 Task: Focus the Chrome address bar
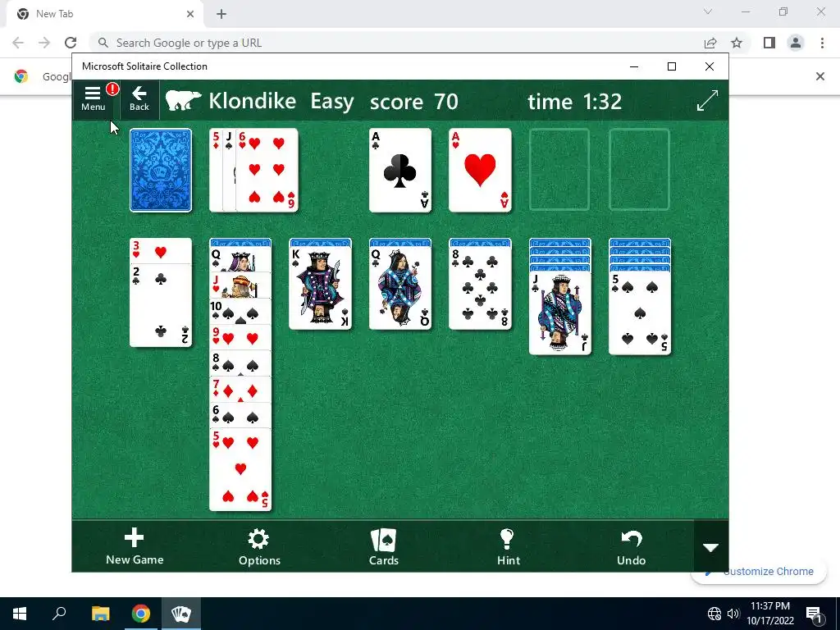396,43
